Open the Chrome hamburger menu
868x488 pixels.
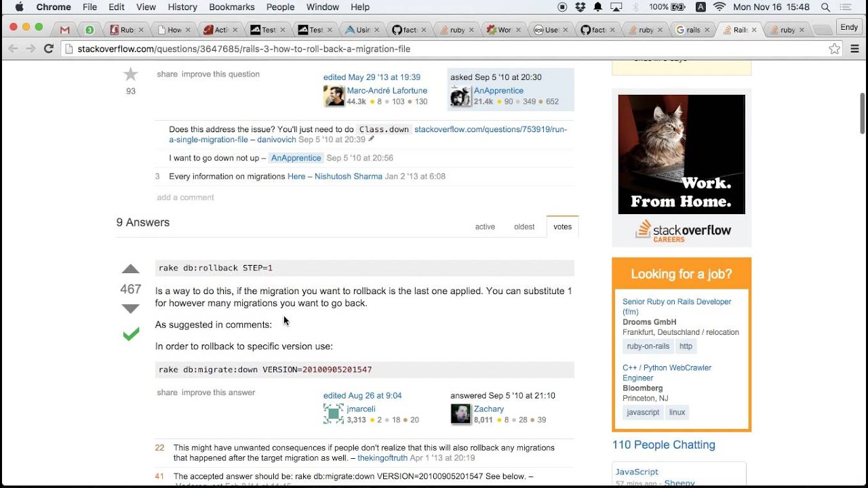(x=854, y=49)
